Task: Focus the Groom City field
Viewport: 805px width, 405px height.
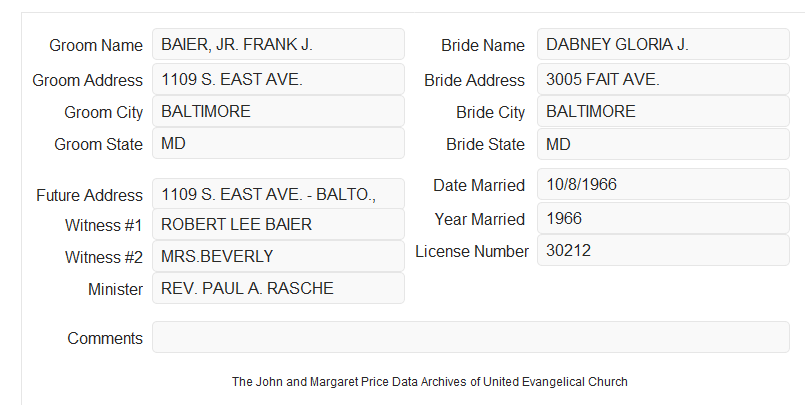Action: pyautogui.click(x=278, y=111)
